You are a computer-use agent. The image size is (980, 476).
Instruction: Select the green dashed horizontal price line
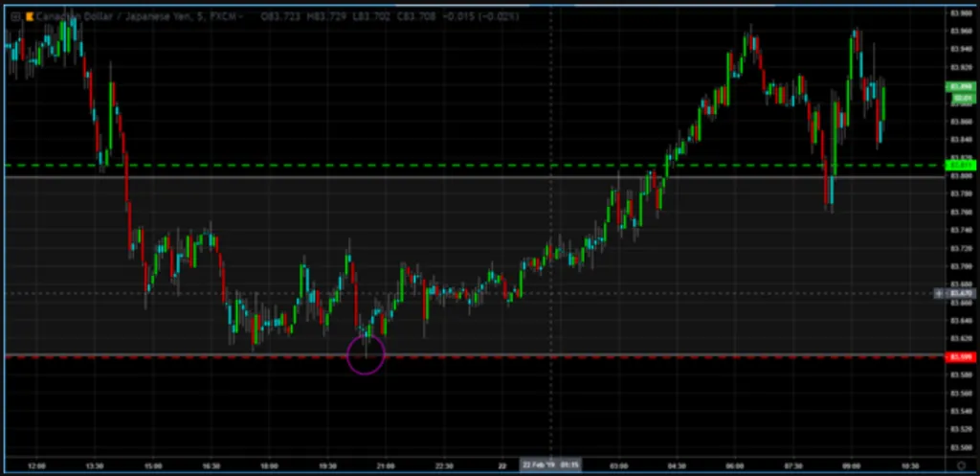[x=475, y=166]
